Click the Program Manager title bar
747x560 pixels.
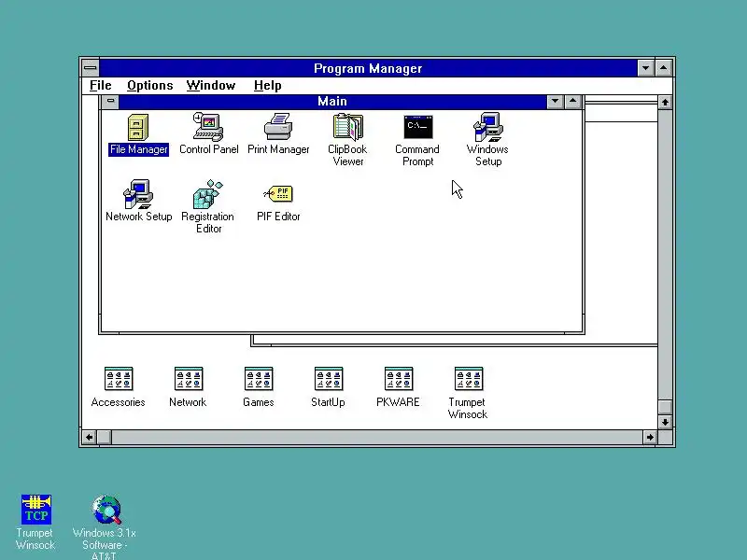point(368,68)
